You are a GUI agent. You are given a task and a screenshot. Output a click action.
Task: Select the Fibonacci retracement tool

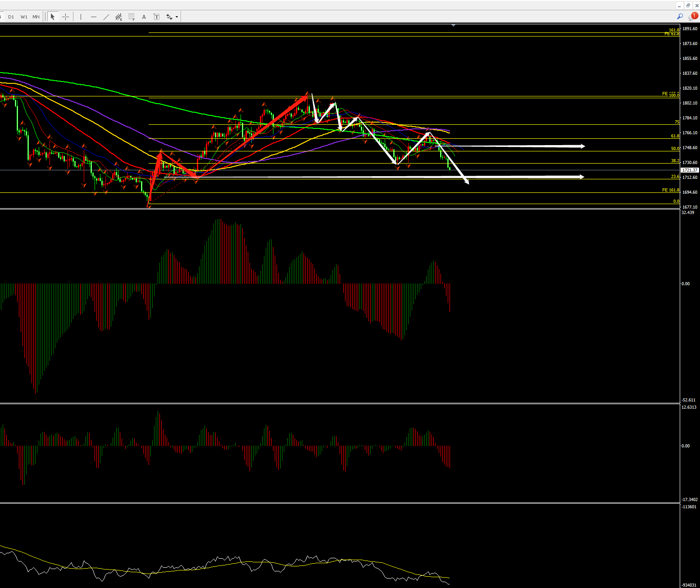pos(132,17)
